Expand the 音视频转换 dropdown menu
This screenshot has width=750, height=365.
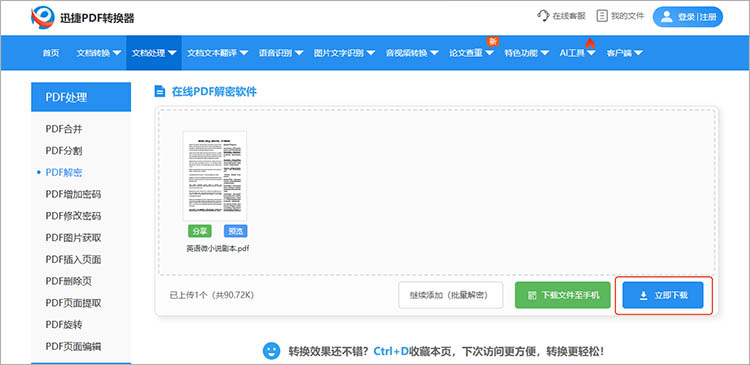(x=412, y=53)
